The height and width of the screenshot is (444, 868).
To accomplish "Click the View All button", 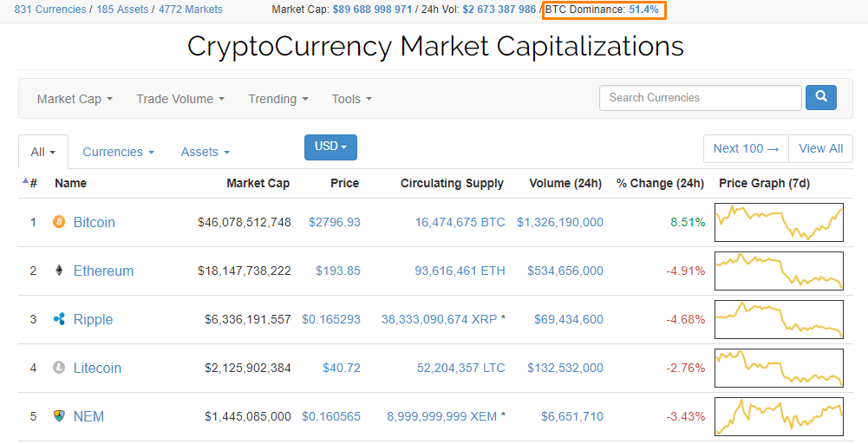I will click(x=820, y=148).
